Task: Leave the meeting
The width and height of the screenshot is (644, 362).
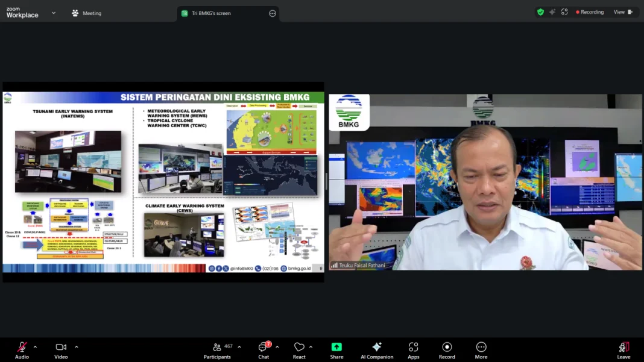Action: pos(623,350)
